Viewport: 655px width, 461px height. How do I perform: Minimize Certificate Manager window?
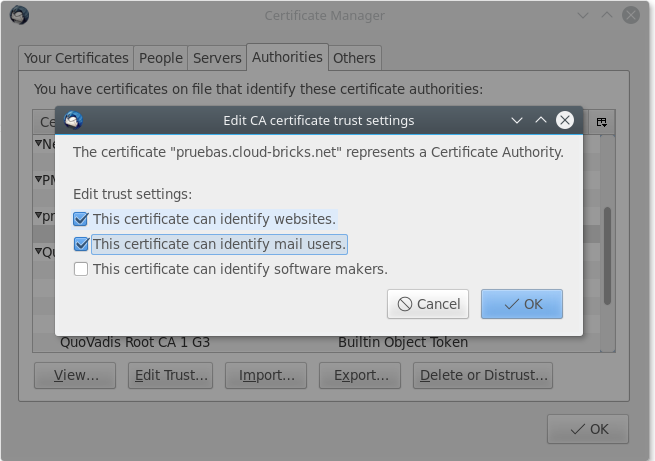(x=583, y=16)
